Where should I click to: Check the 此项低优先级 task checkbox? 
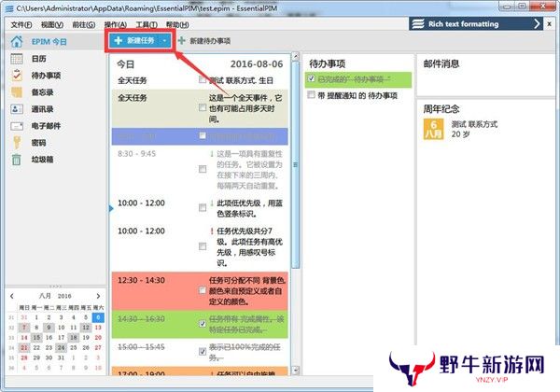coord(203,208)
